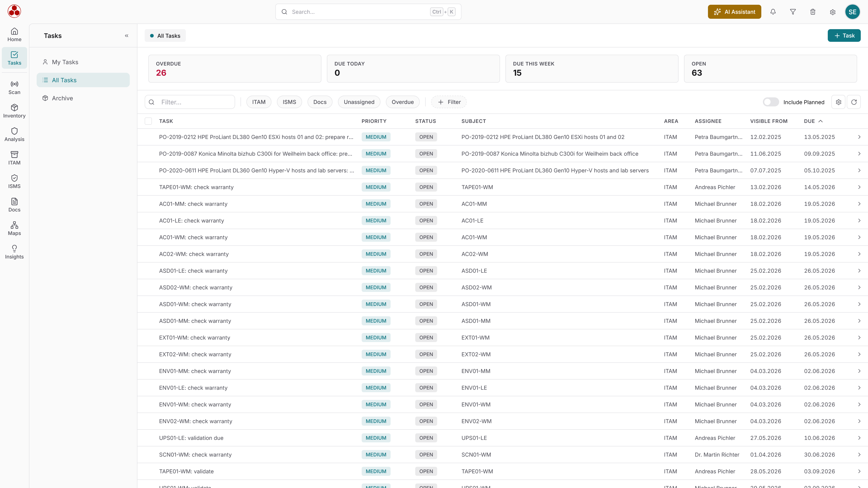Sort by the DUE column header
The width and height of the screenshot is (868, 488).
click(x=813, y=121)
